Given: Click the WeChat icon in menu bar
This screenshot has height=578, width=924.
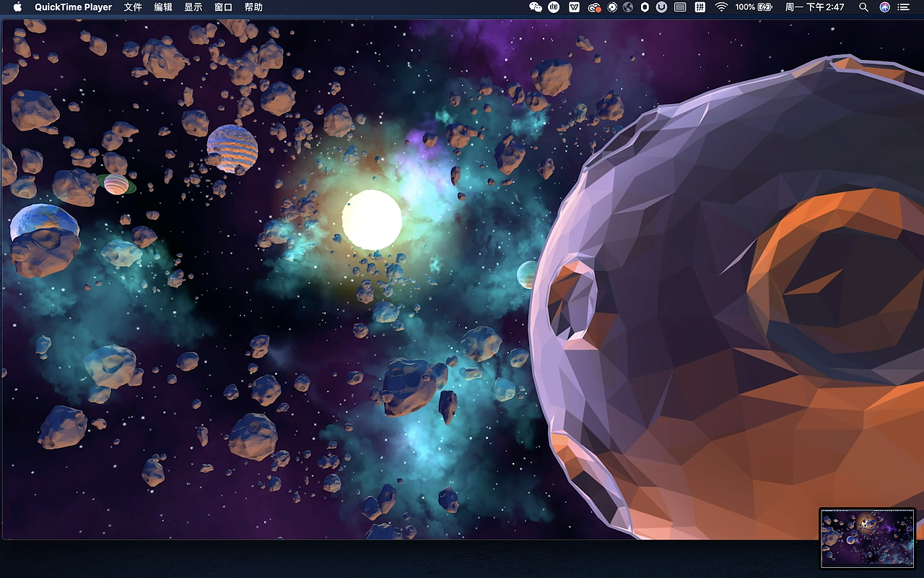Looking at the screenshot, I should pyautogui.click(x=536, y=7).
